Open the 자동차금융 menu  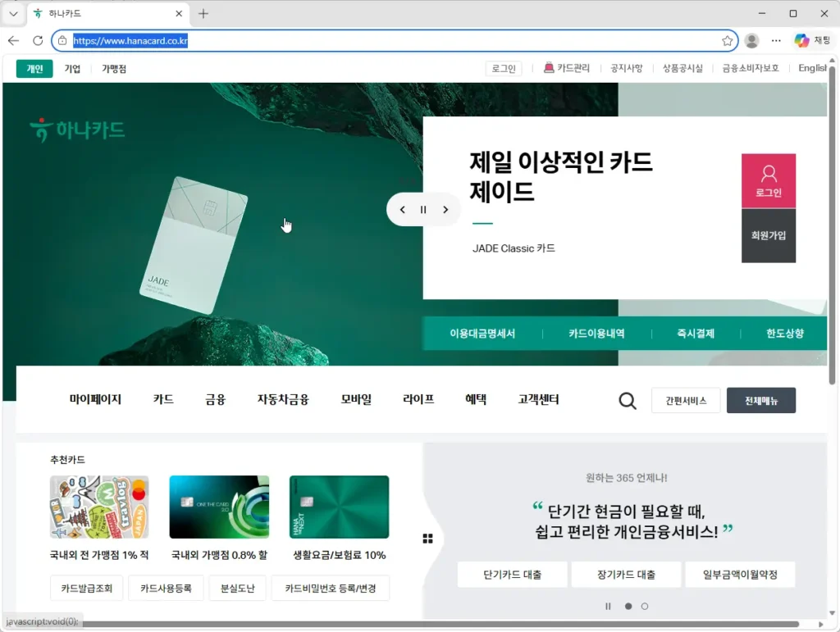[283, 399]
